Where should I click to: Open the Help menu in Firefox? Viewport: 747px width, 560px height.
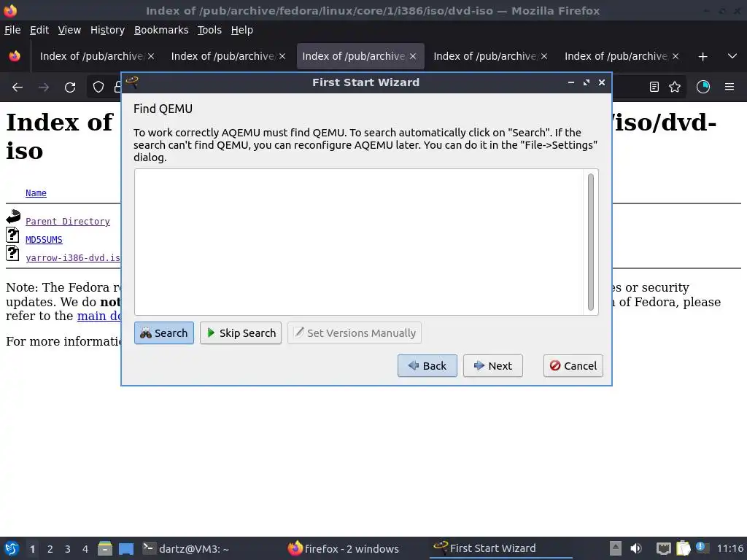[x=242, y=30]
